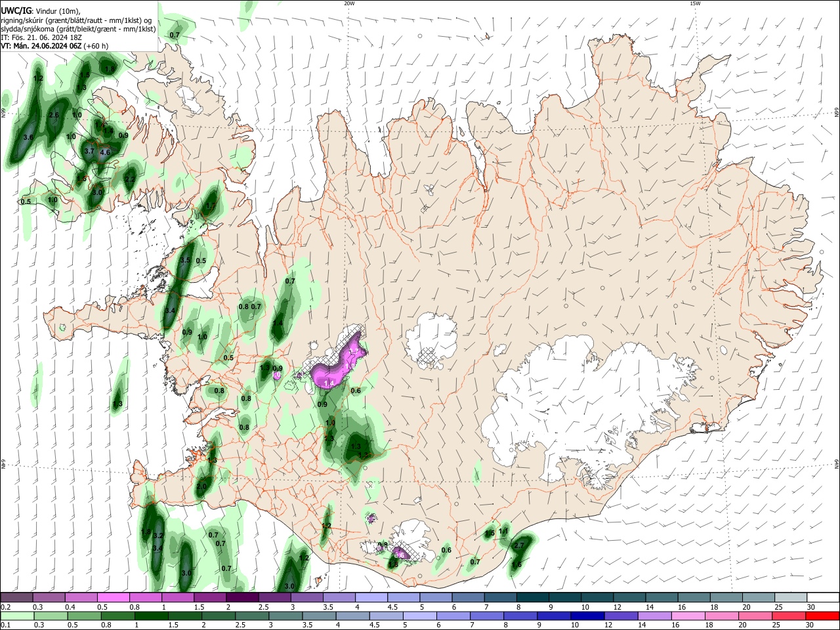This screenshot has width=840, height=630.
Task: Click the bright red 30 mm rain legend swatch
Action: tap(822, 616)
